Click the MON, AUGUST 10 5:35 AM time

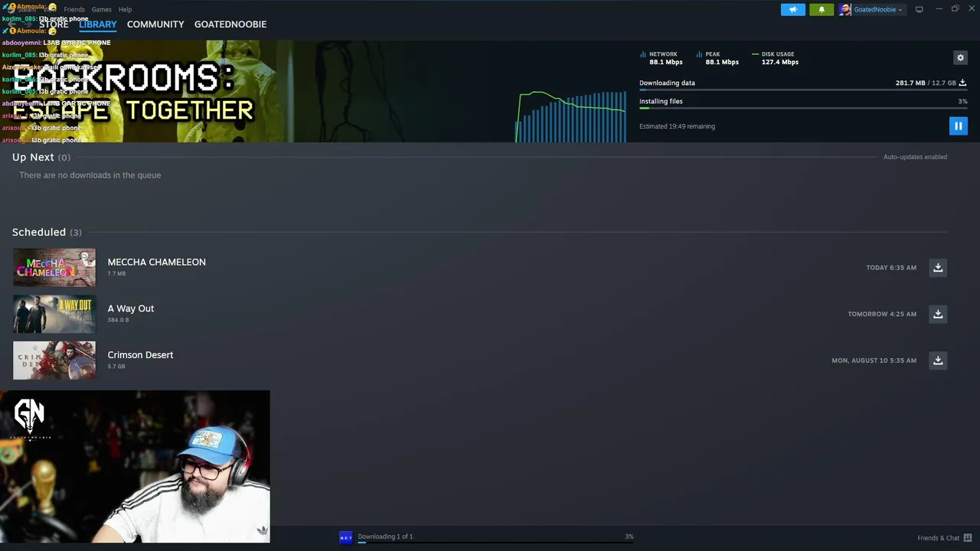(874, 360)
